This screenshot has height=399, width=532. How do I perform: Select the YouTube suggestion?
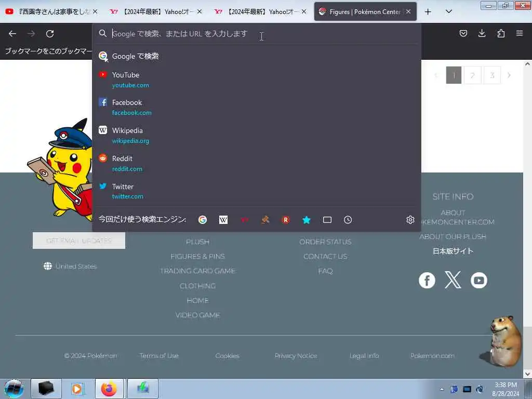[x=257, y=79]
